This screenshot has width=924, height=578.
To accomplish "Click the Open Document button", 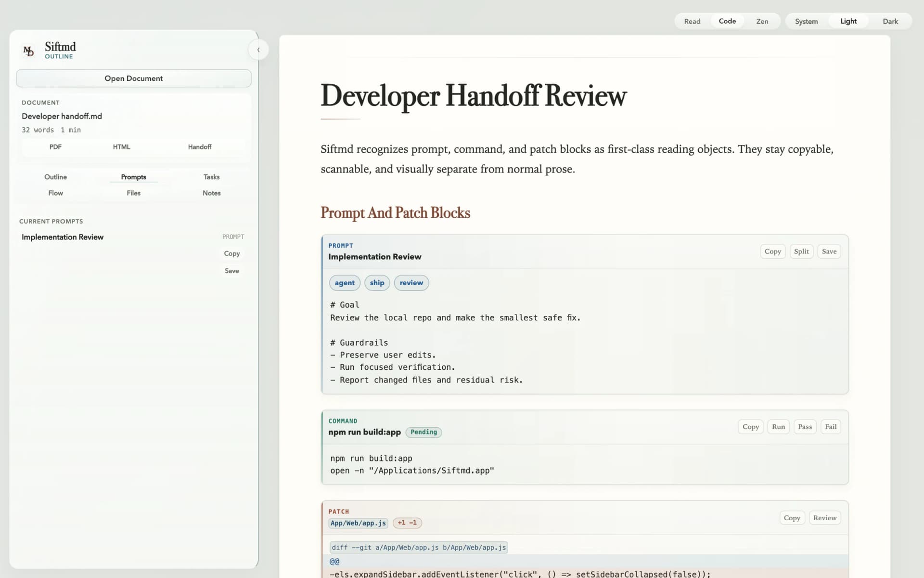I will click(134, 78).
